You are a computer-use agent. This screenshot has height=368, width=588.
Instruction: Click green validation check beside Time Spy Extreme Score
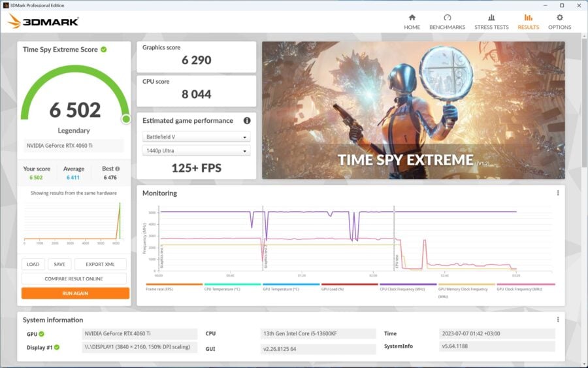coord(103,50)
